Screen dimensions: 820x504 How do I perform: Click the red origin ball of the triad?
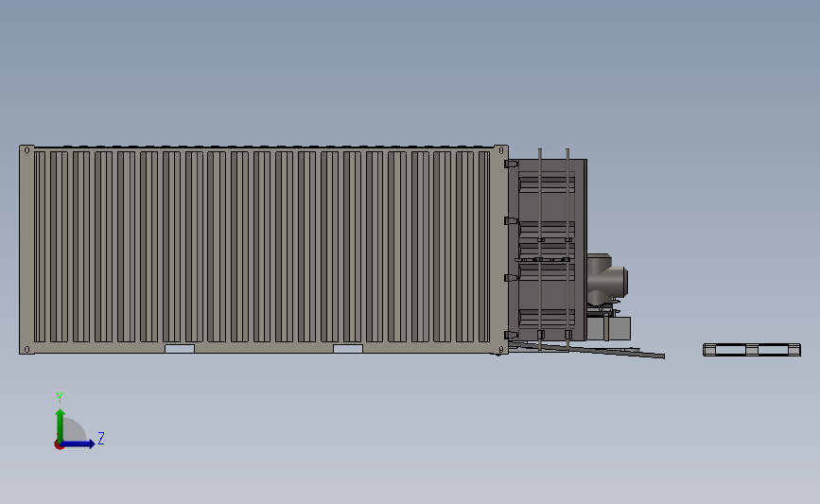59,445
